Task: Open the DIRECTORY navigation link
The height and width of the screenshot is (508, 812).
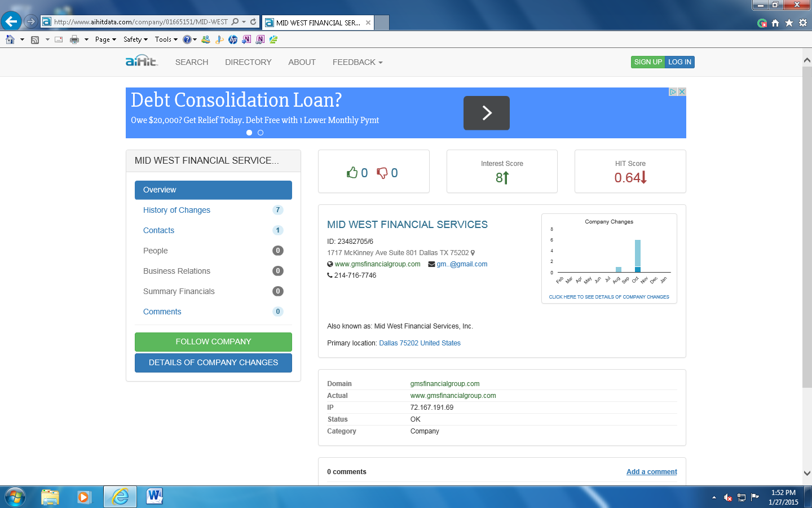Action: click(248, 62)
